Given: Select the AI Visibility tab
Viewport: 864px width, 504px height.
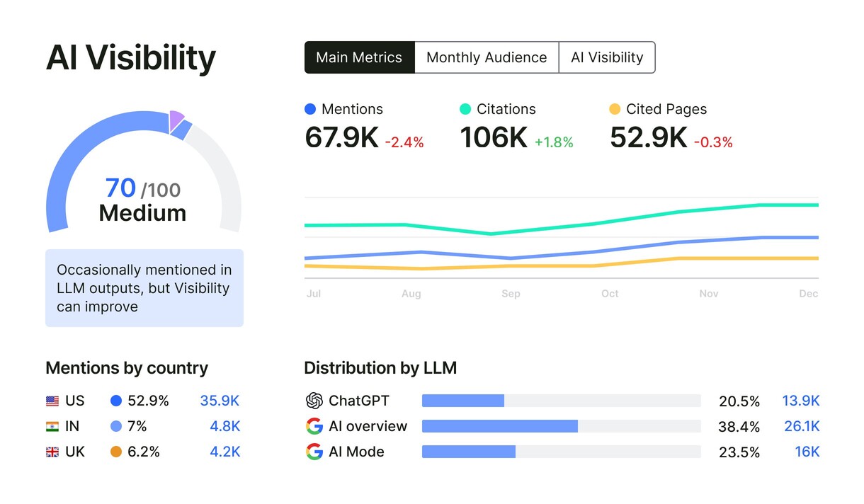Looking at the screenshot, I should tap(607, 57).
